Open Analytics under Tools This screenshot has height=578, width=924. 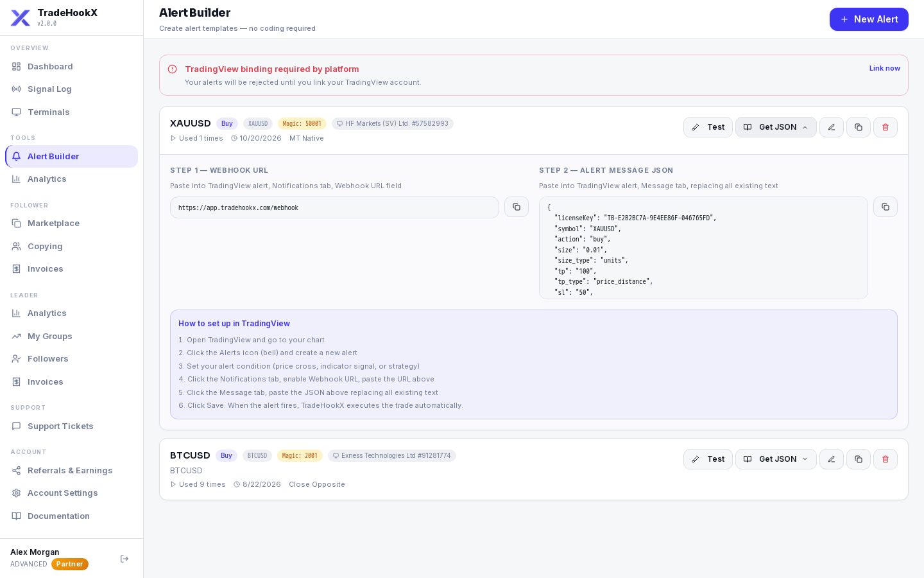(x=71, y=179)
